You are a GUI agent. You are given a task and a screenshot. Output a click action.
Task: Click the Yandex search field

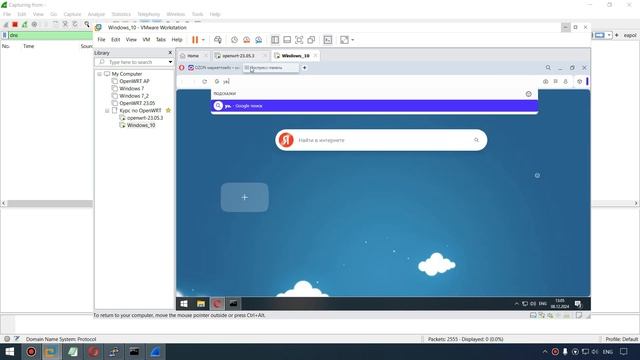click(381, 140)
